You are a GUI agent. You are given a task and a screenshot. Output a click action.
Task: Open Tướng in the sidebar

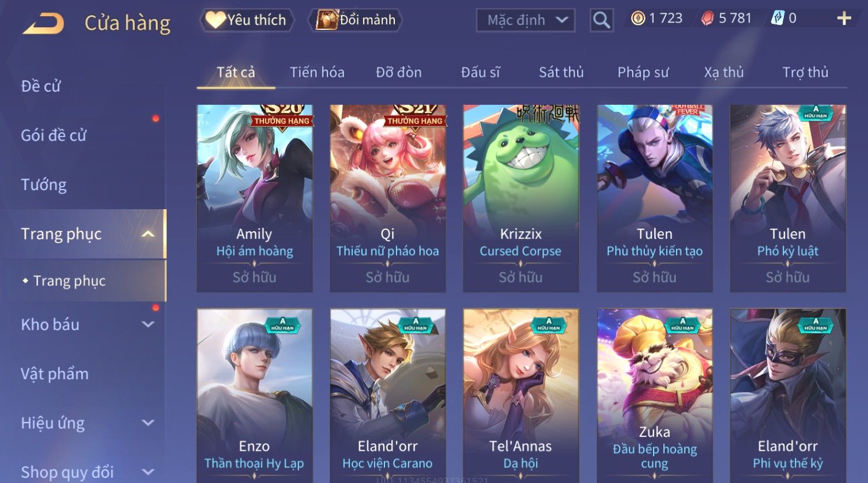(x=44, y=185)
